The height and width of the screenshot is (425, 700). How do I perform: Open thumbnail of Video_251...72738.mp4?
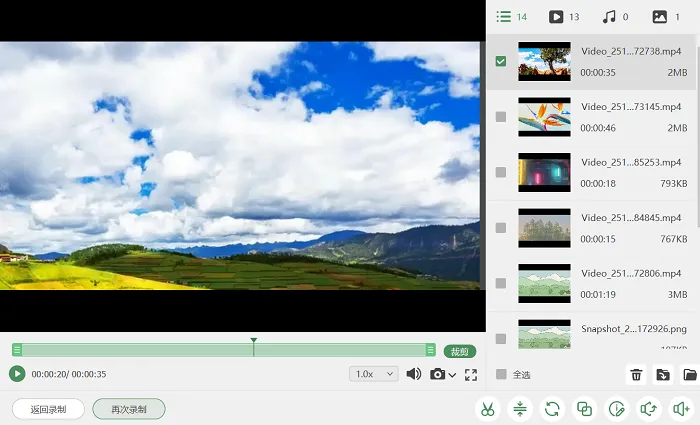point(544,62)
